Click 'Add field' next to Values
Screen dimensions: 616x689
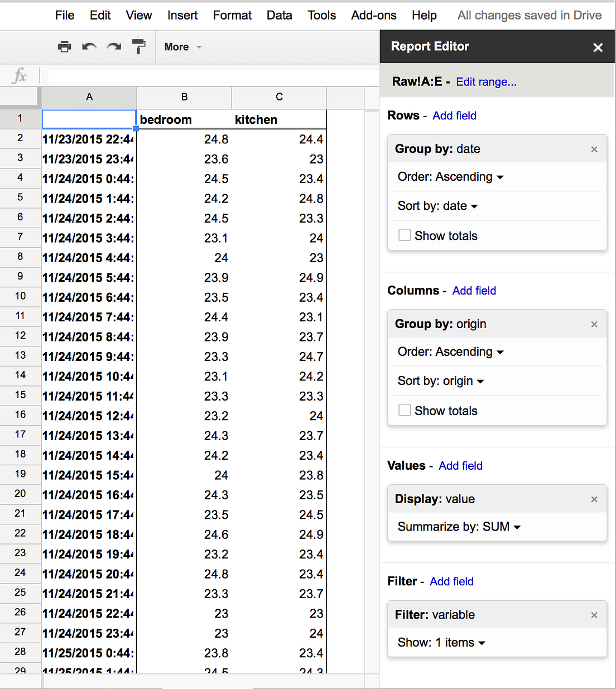pos(460,466)
